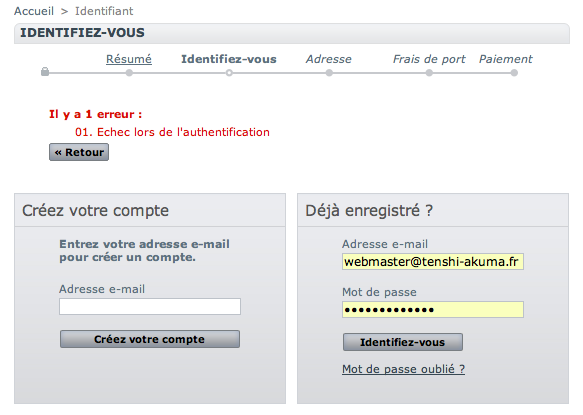This screenshot has width=583, height=415.
Task: Click the Identifiez-vous login button
Action: (403, 342)
